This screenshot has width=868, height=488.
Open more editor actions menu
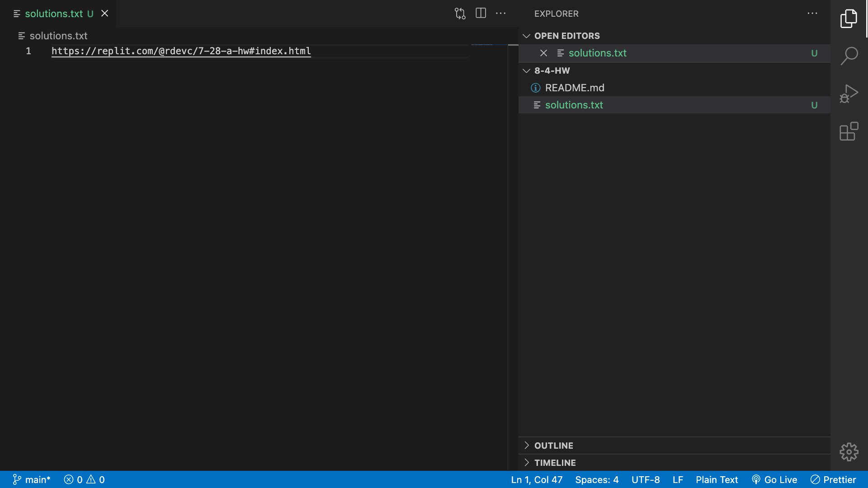[x=501, y=13]
